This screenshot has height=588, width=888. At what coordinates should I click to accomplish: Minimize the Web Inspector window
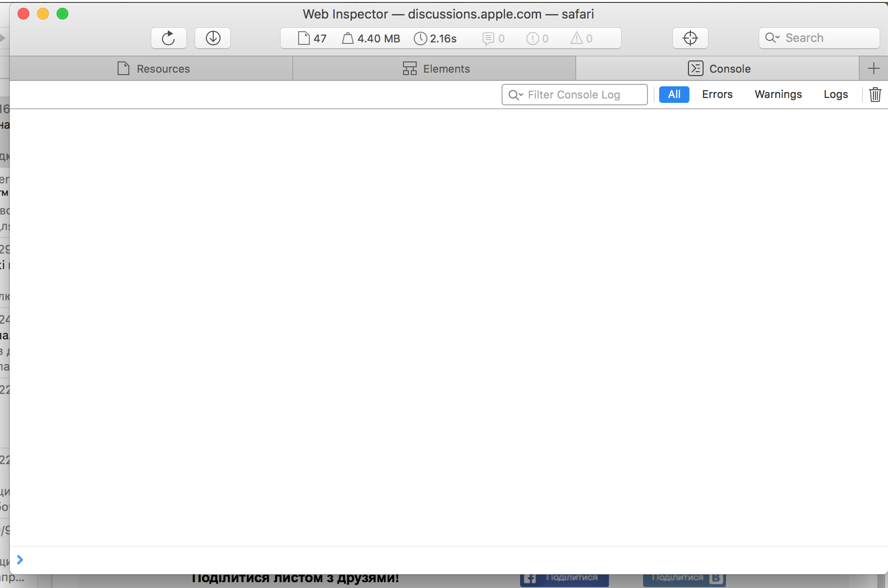[x=43, y=14]
